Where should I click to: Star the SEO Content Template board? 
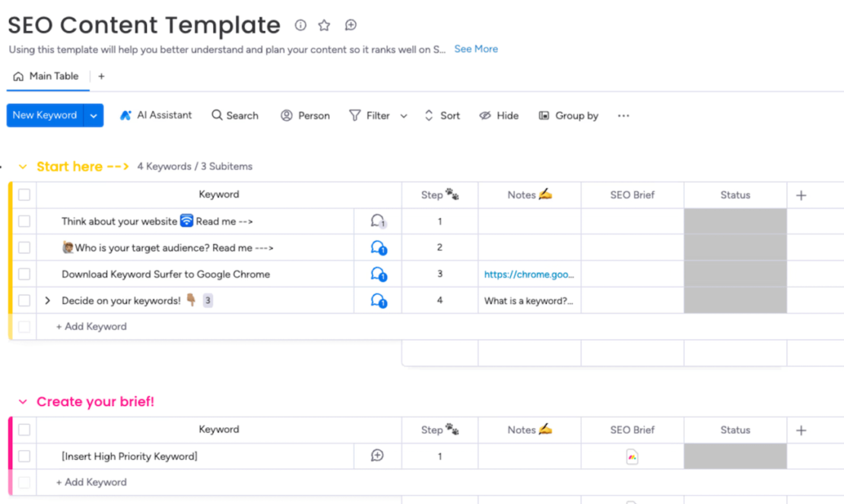(x=324, y=25)
